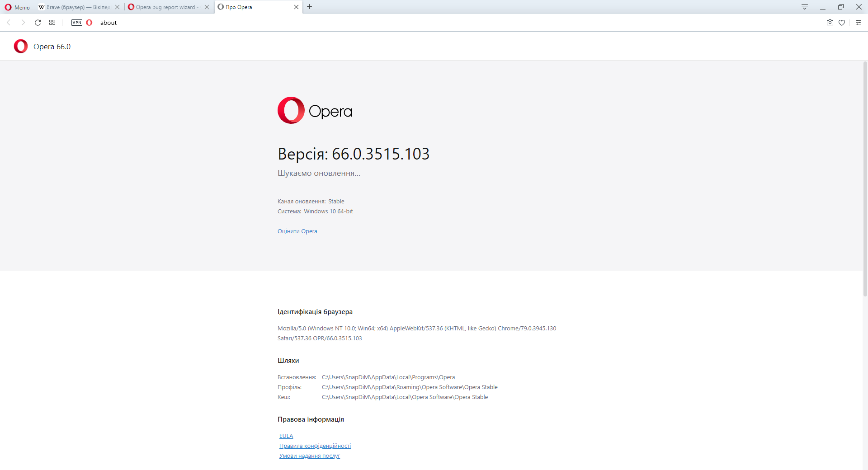Click Канал оновлення: Stable text
This screenshot has height=470, width=868.
pos(311,202)
